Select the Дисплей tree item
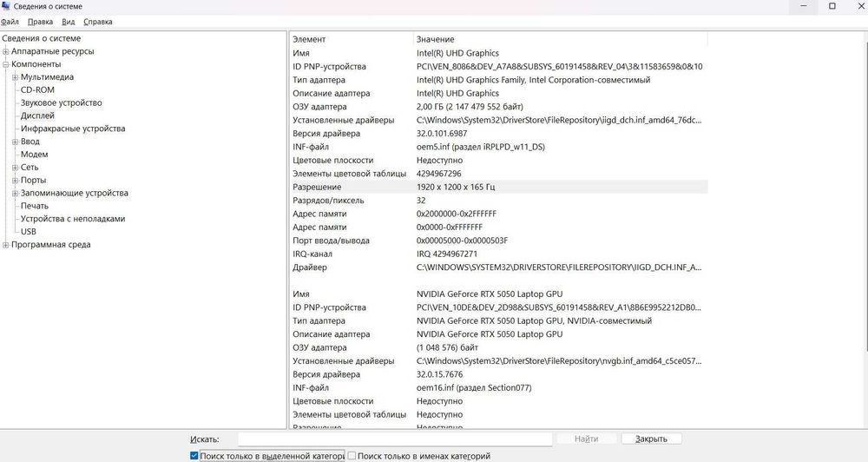This screenshot has height=462, width=868. coord(37,115)
